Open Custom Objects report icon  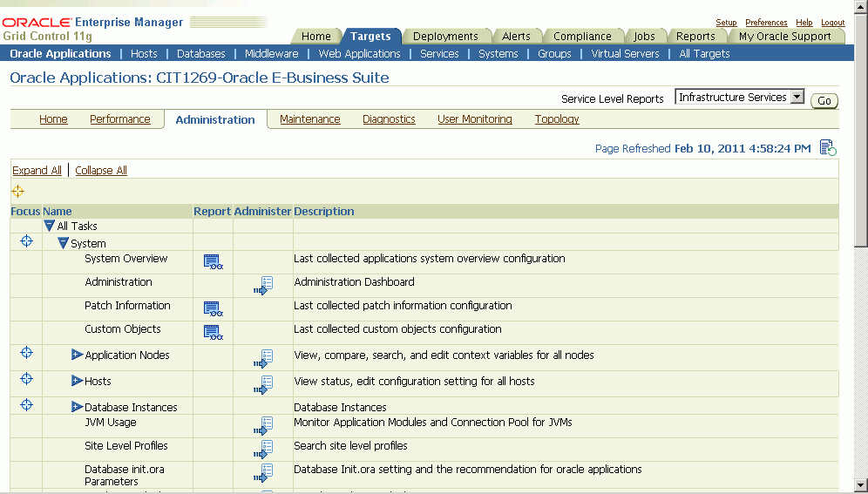[x=214, y=333]
